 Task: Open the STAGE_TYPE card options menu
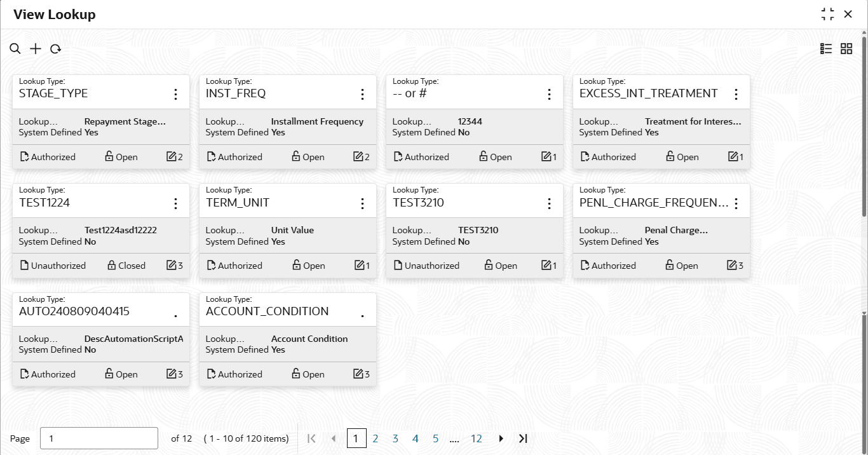[x=175, y=95]
